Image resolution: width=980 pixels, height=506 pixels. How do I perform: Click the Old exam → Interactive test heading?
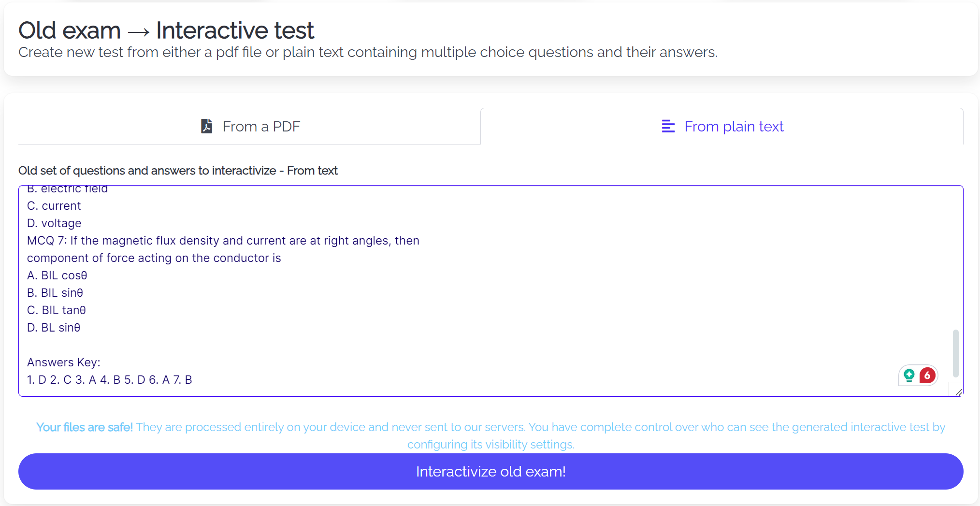tap(166, 29)
